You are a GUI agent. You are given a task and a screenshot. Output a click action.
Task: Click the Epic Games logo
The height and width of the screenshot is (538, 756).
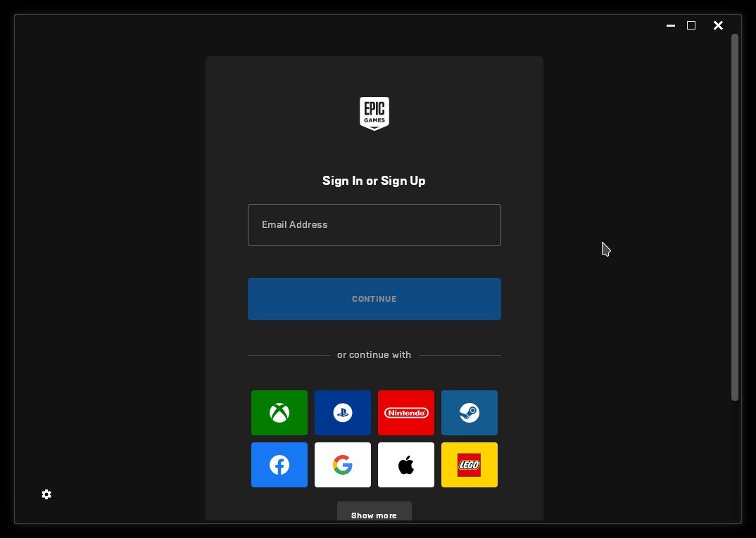(x=374, y=113)
